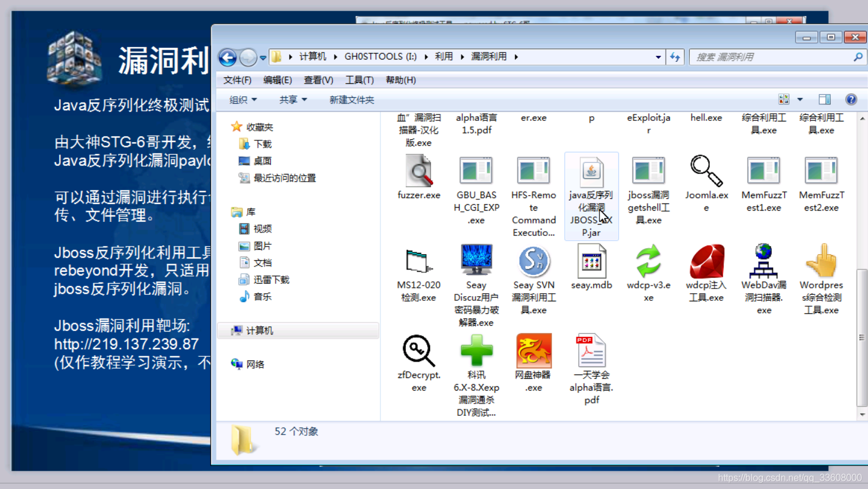Select MemFuzzTest1.exe
Image resolution: width=868 pixels, height=489 pixels.
tap(763, 173)
